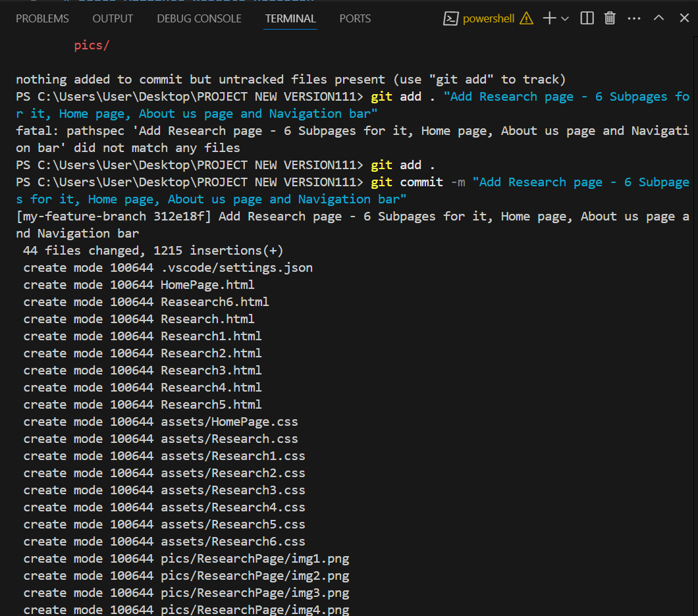The width and height of the screenshot is (698, 616).
Task: Click the yellow warning triangle icon
Action: pyautogui.click(x=526, y=18)
